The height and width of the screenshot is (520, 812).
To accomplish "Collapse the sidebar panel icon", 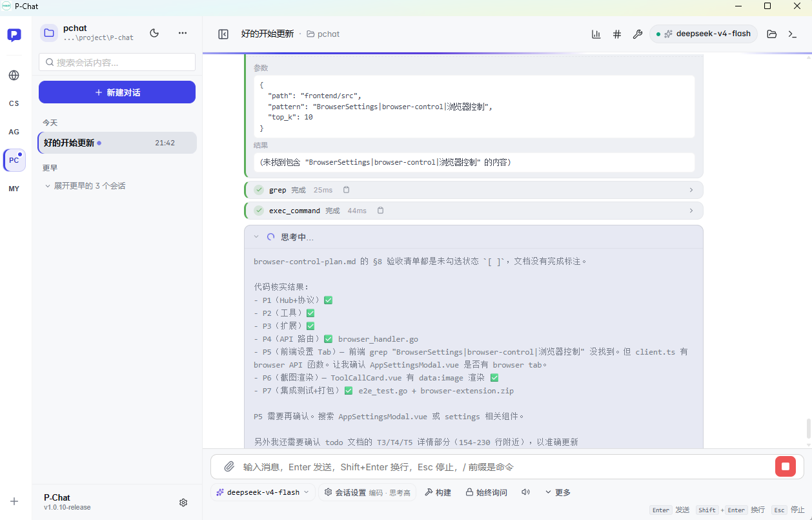I will (223, 34).
